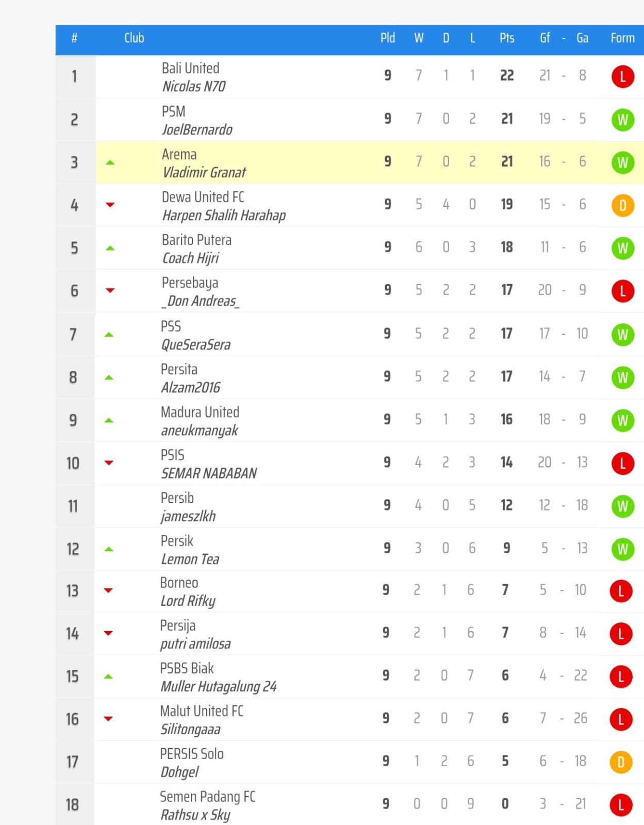
Task: Select the Persib table row
Action: coord(350,506)
